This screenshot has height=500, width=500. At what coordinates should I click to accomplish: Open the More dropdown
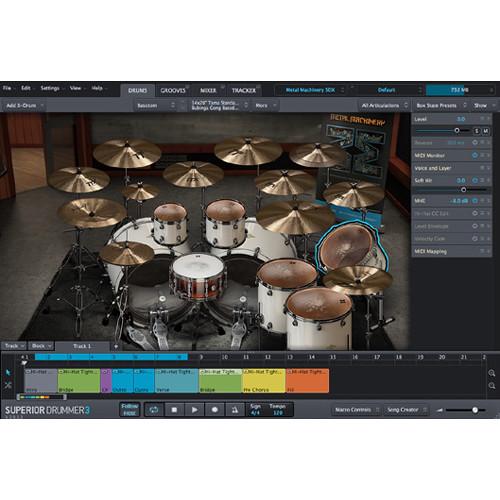(266, 105)
